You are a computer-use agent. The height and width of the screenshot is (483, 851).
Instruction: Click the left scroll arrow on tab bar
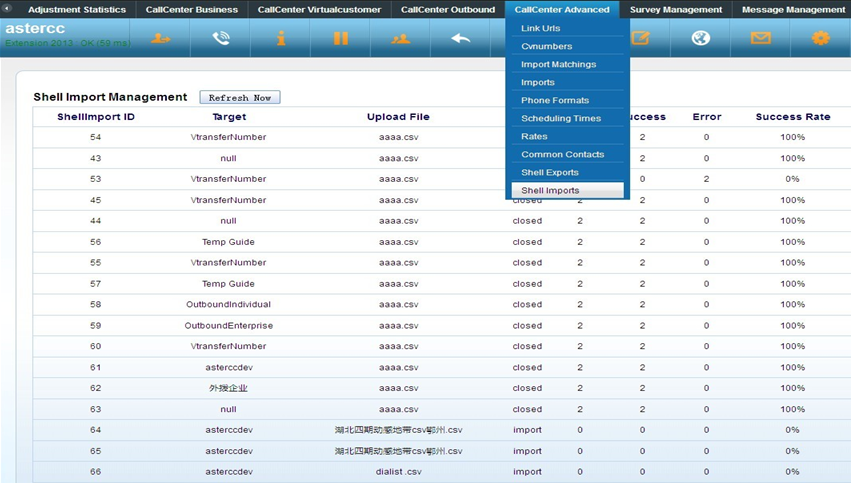7,10
